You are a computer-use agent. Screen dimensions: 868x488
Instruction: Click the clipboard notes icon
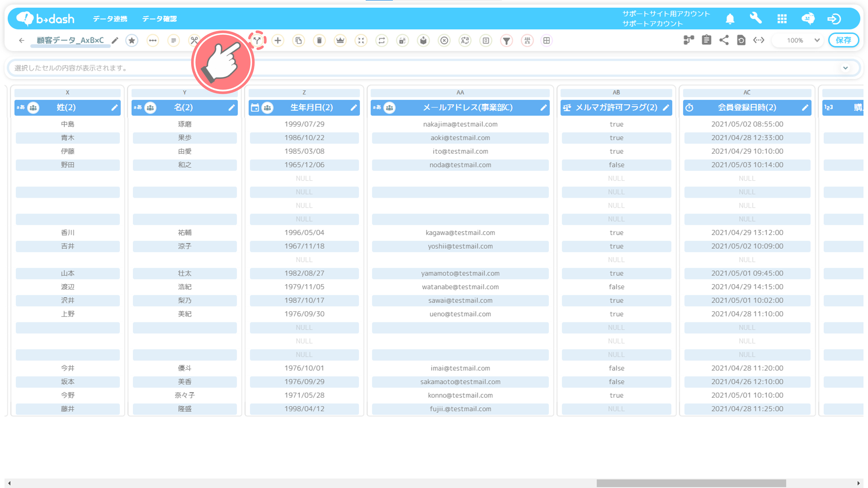[x=707, y=40]
